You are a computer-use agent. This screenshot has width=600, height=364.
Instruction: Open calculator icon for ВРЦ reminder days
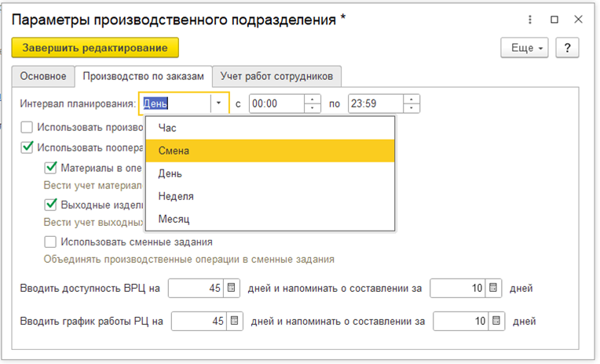(494, 288)
